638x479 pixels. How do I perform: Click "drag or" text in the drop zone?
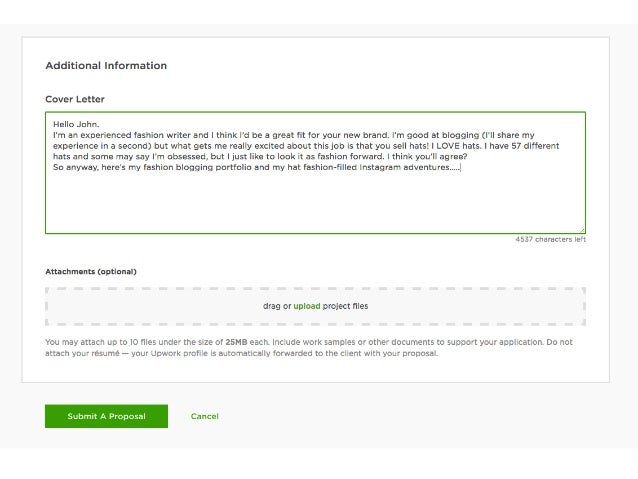(x=277, y=306)
